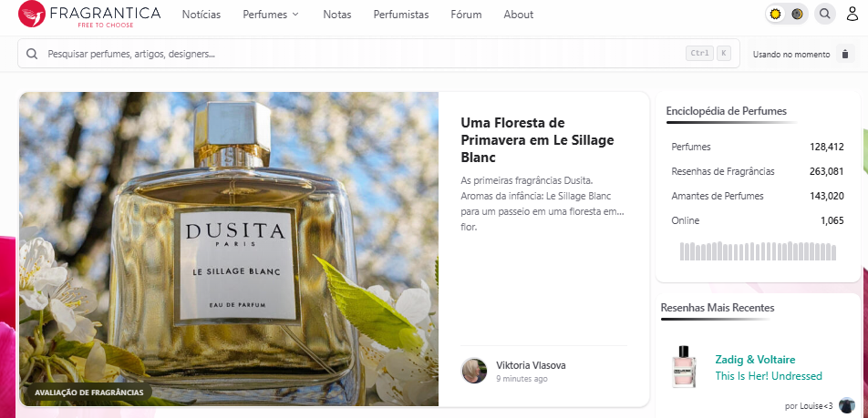Screen dimensions: 868x418
Task: Click magnifier icon inside search bar
Action: click(32, 54)
